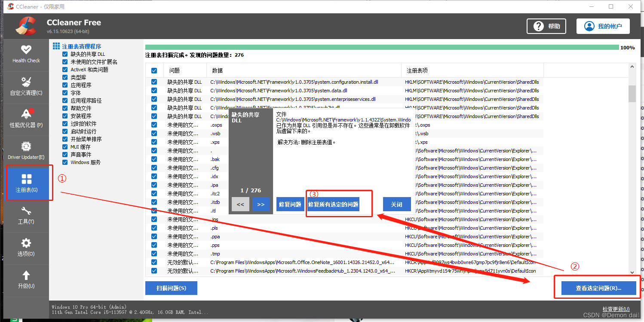Toggle 字体 fonts checkbox
The width and height of the screenshot is (644, 322).
coord(65,93)
